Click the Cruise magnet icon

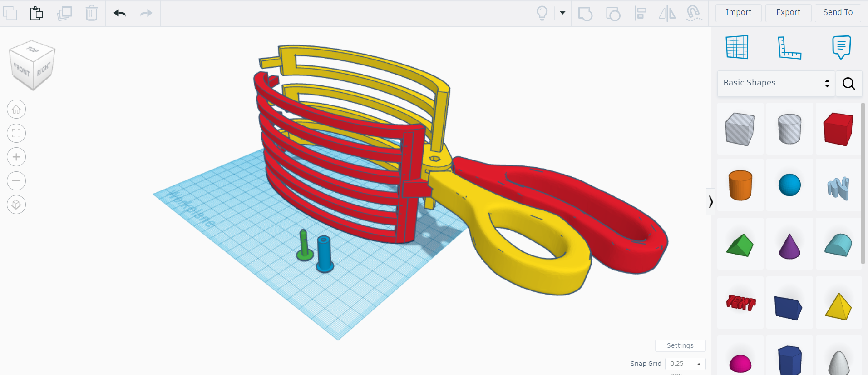point(694,13)
